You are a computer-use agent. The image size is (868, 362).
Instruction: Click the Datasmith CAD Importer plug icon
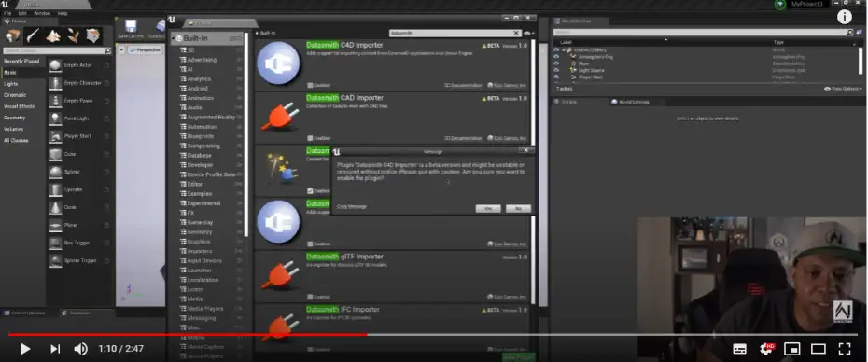point(280,117)
